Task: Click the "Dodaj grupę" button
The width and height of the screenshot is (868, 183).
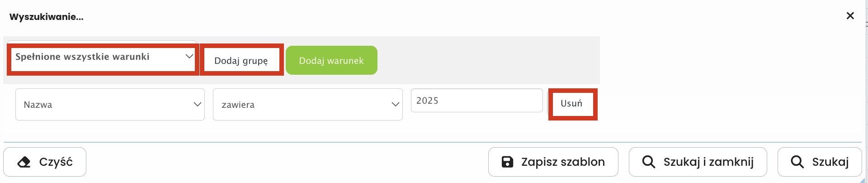Action: tap(241, 61)
